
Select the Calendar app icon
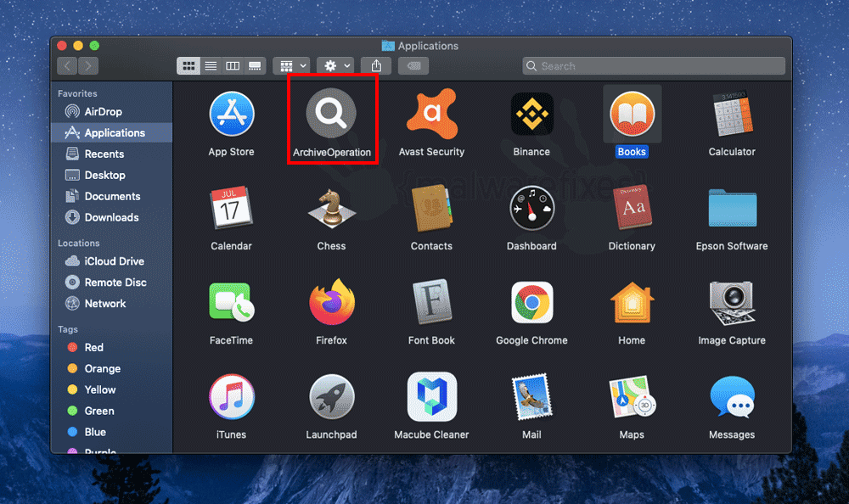click(x=231, y=208)
